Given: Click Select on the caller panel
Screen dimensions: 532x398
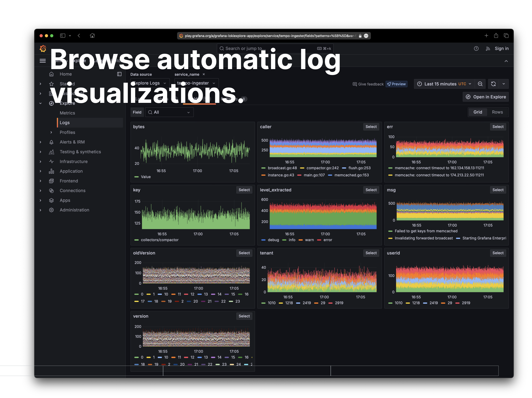Looking at the screenshot, I should tap(371, 127).
